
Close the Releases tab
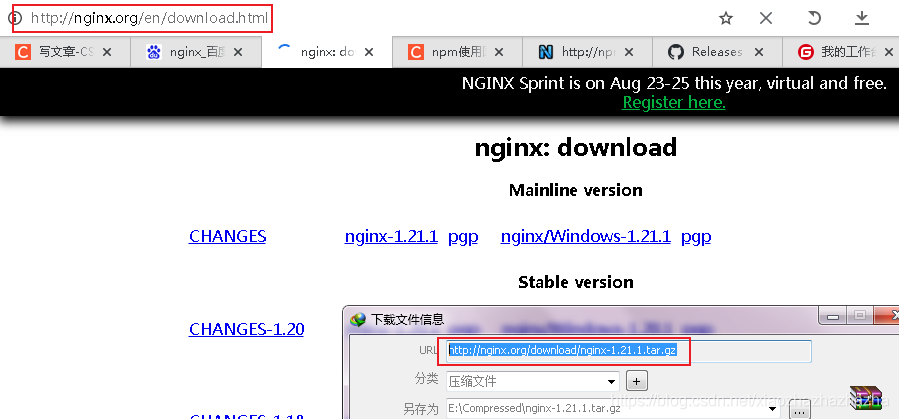[x=759, y=52]
